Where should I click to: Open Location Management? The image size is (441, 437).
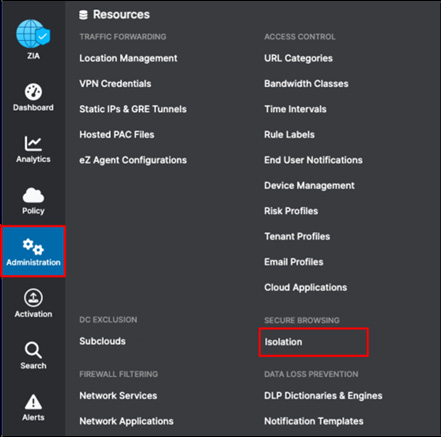point(128,58)
